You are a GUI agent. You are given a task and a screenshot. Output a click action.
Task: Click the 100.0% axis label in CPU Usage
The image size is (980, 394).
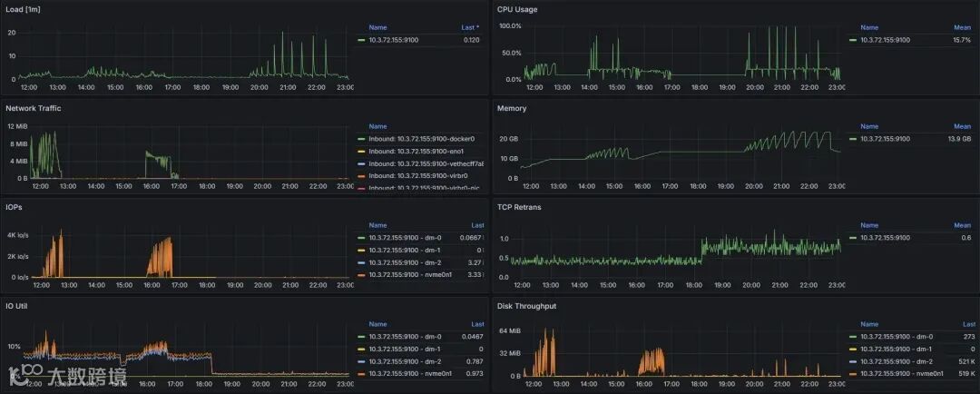510,25
